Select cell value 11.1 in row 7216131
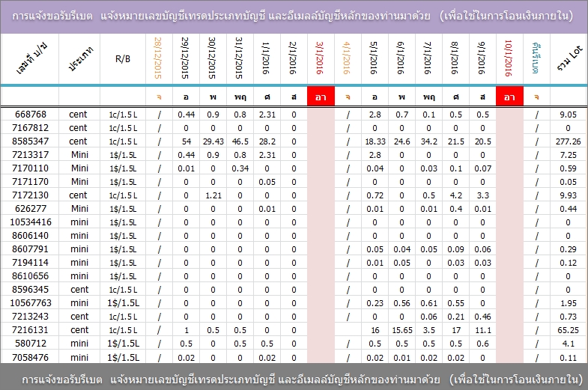This screenshot has width=588, height=390. (483, 330)
